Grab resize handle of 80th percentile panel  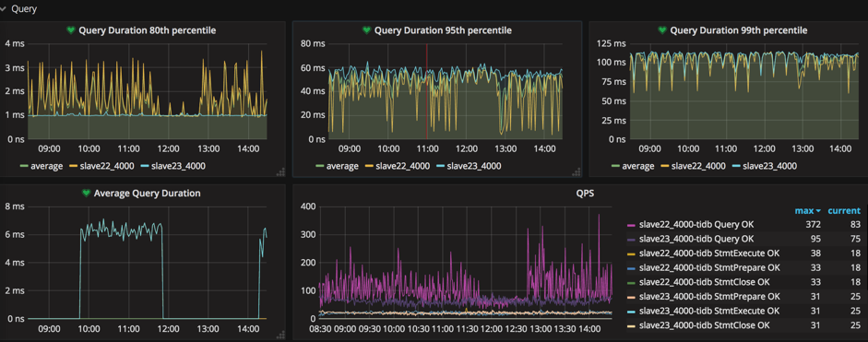pyautogui.click(x=280, y=172)
